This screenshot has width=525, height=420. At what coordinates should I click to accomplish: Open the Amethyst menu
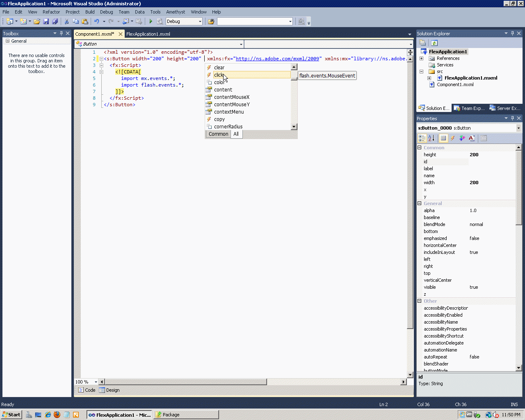pos(176,12)
